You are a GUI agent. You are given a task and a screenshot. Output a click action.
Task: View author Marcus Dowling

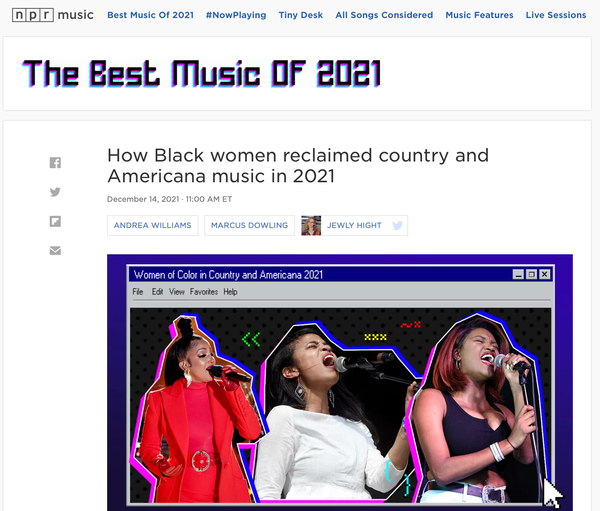pyautogui.click(x=249, y=225)
